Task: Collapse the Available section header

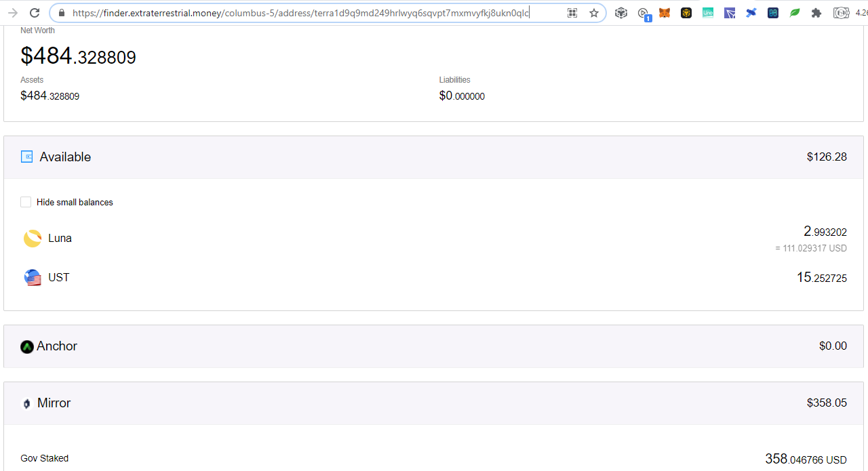Action: tap(433, 157)
